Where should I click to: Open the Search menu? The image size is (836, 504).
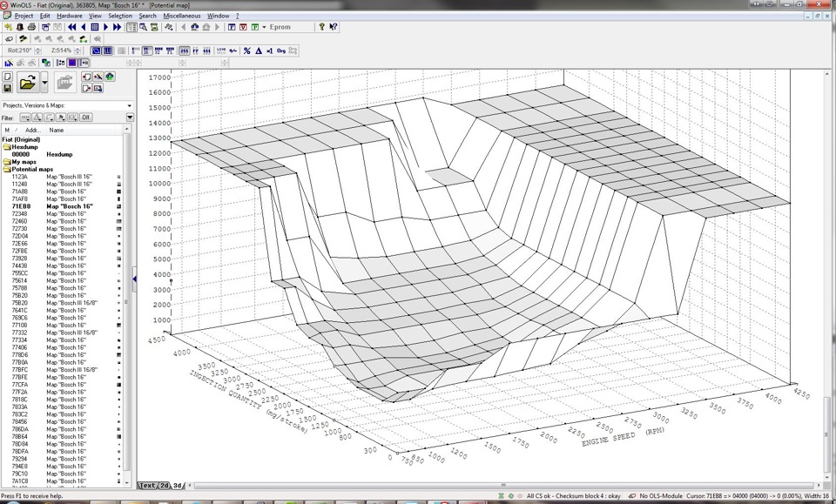pos(148,16)
